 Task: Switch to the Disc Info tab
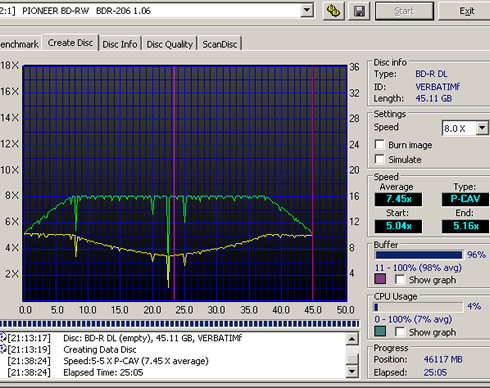click(120, 44)
